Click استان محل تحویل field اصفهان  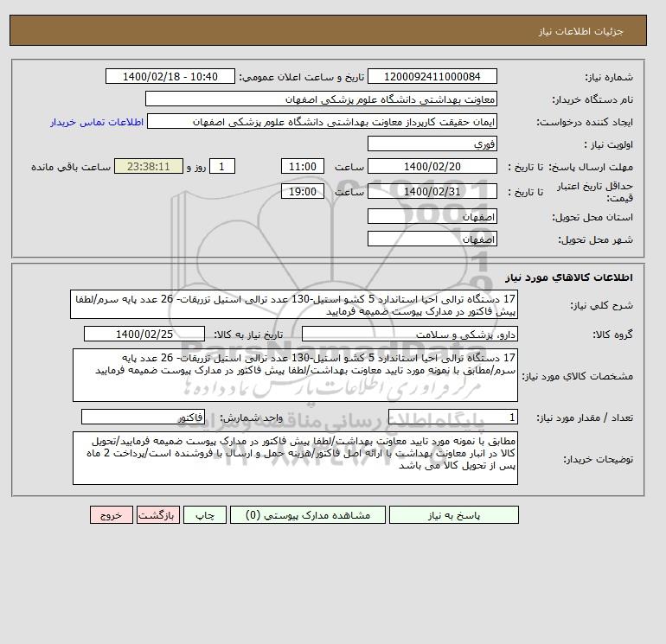click(x=432, y=216)
